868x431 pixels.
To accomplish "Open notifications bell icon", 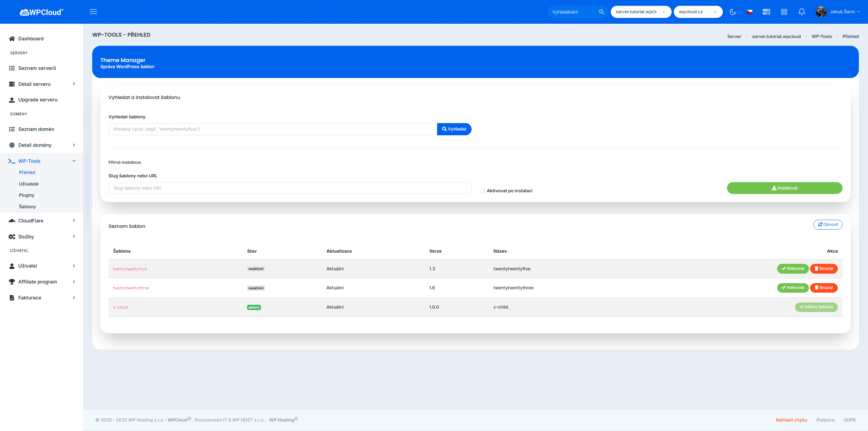I will click(802, 12).
